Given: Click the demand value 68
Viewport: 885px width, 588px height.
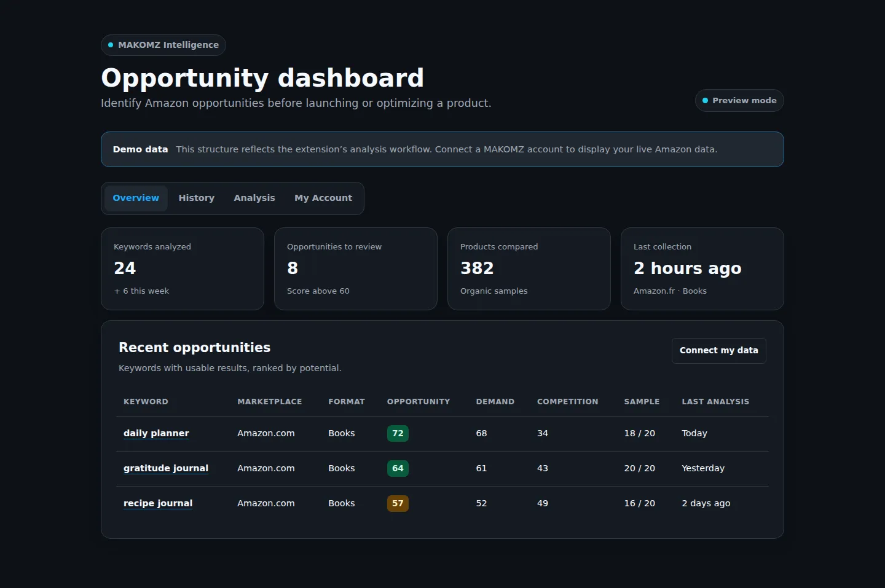Looking at the screenshot, I should click(x=481, y=434).
